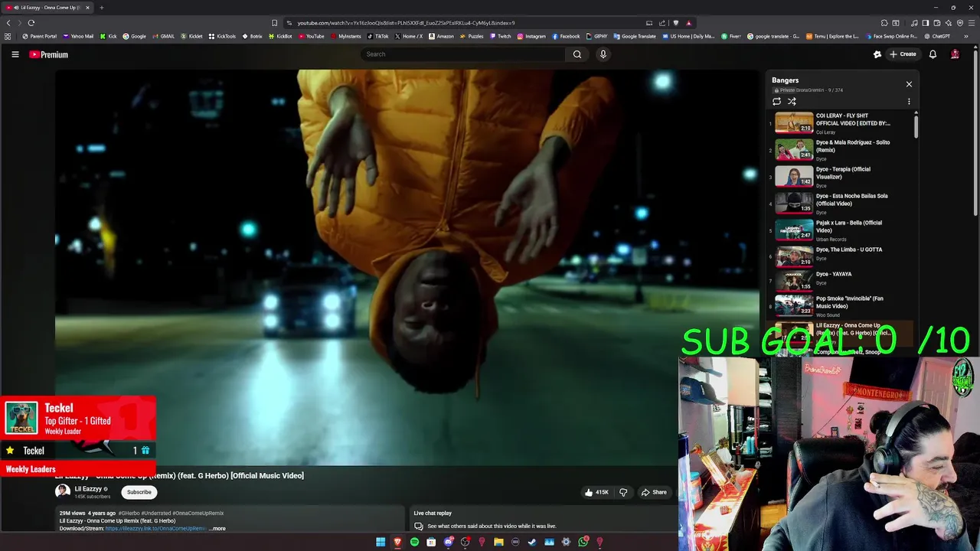Screen dimensions: 980x551
Task: Bookmark this page from the address bar
Action: click(x=274, y=23)
